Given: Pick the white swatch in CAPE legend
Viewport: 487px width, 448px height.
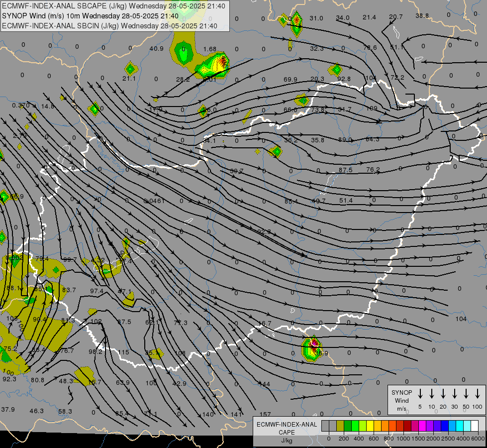Looking at the screenshot, I should point(474,426).
